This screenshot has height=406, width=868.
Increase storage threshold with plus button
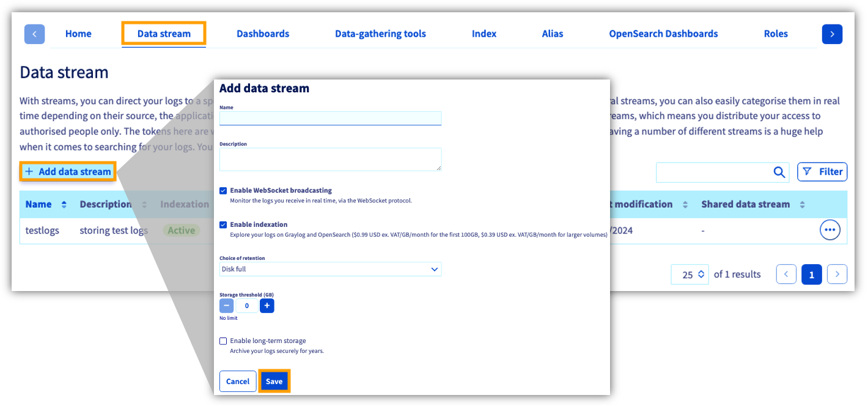tap(267, 306)
